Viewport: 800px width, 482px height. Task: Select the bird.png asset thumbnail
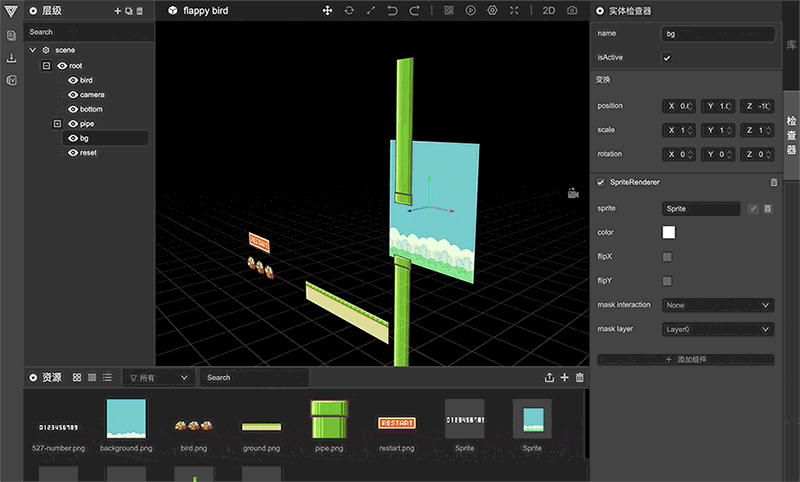[x=194, y=424]
